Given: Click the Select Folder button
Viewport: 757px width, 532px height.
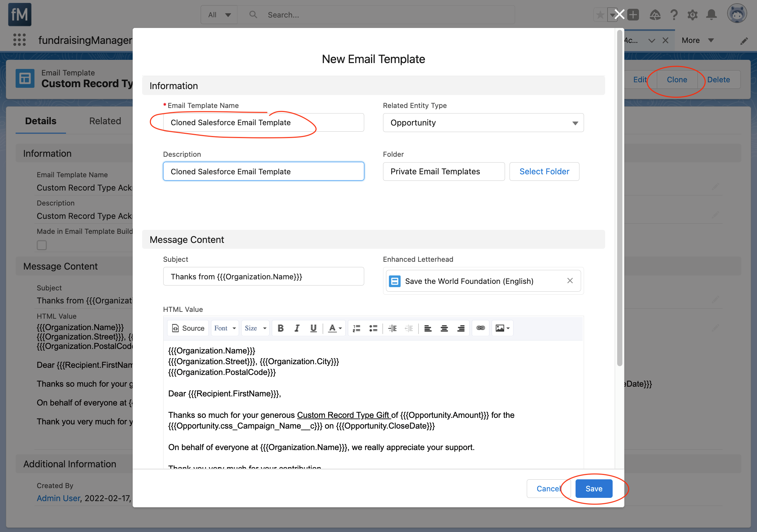Looking at the screenshot, I should (x=544, y=171).
